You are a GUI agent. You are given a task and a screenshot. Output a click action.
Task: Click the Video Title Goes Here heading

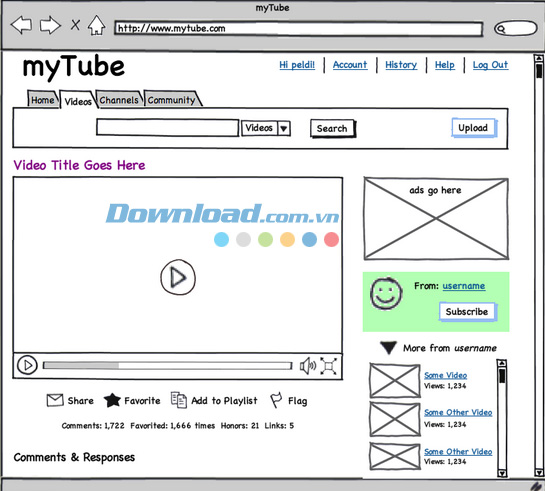[79, 165]
